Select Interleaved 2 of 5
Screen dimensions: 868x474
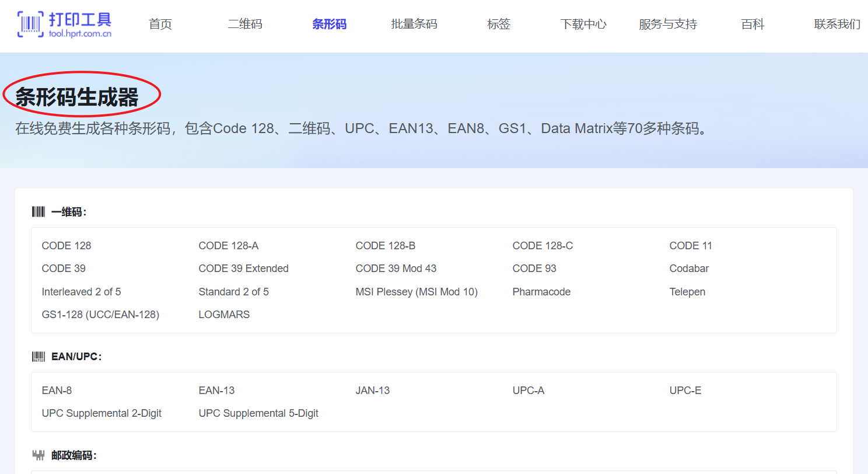tap(82, 292)
